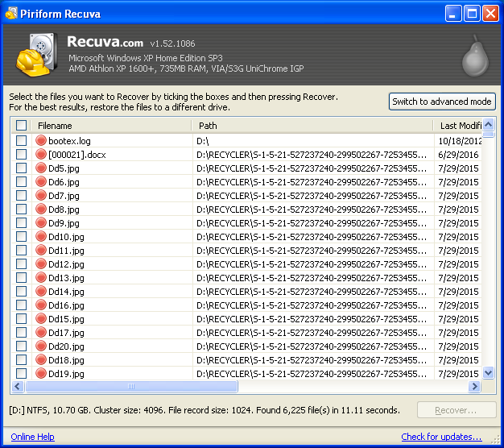Minimize the Piriform Recuva window
This screenshot has width=504, height=448.
pyautogui.click(x=453, y=14)
